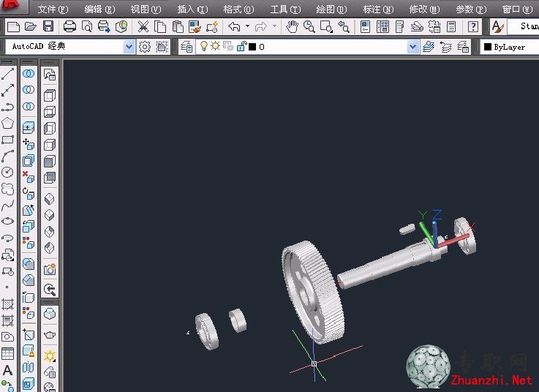Expand the AutoCAD 经典 workspace dropdown
The height and width of the screenshot is (392, 539).
click(x=129, y=46)
